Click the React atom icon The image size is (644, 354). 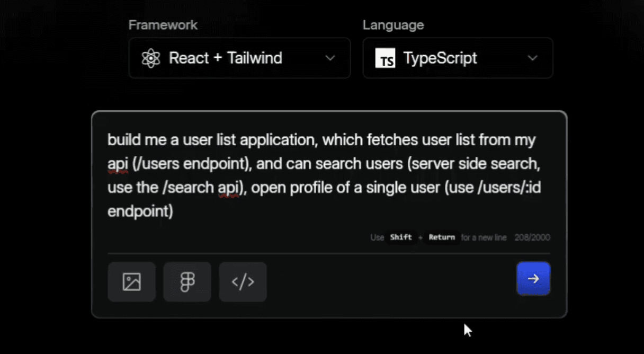coord(151,58)
